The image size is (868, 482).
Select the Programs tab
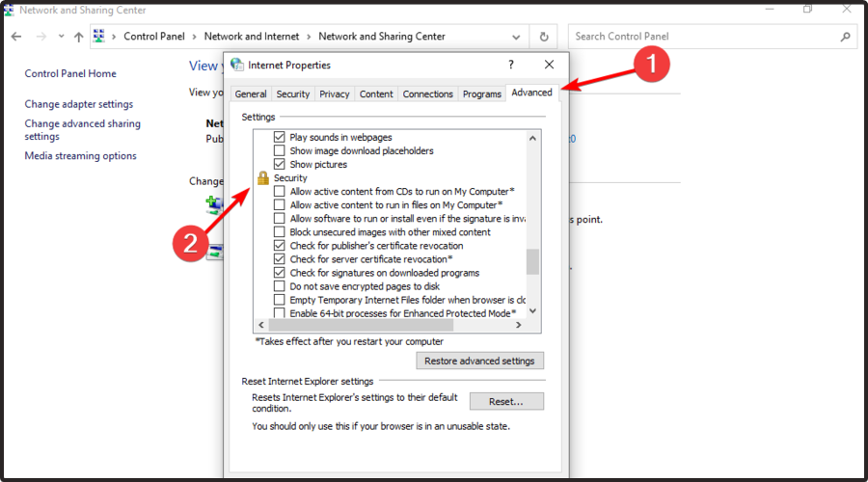[482, 94]
